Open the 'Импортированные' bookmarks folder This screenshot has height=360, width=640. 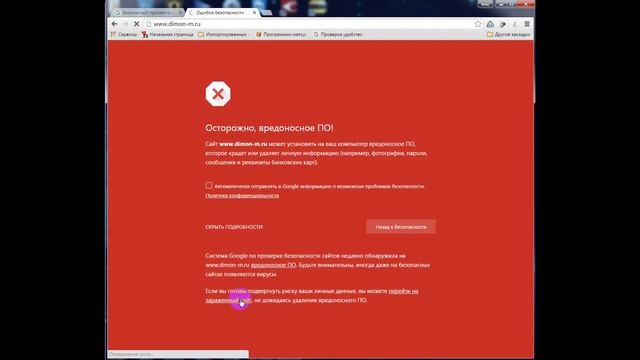coord(222,35)
